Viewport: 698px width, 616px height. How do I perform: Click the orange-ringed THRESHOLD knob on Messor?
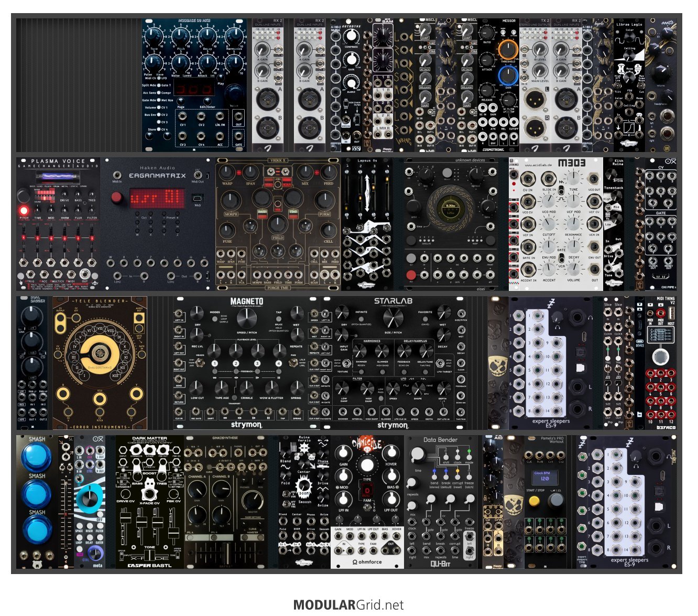[508, 50]
